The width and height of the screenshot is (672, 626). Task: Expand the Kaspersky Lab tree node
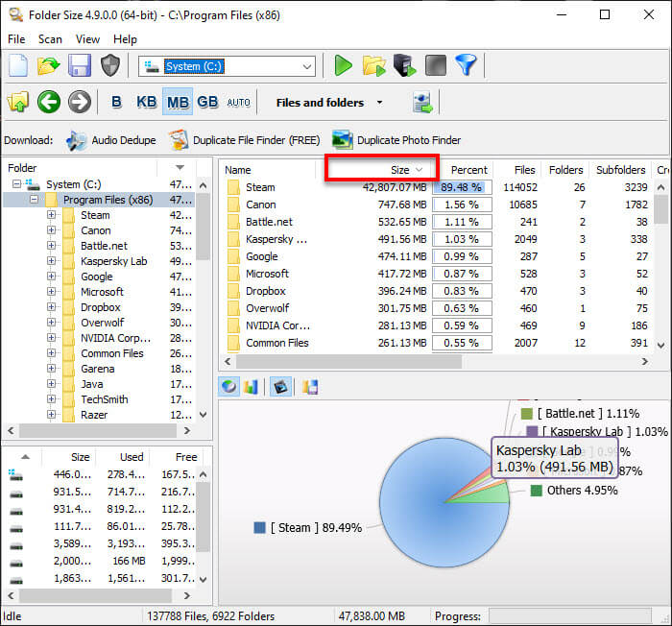tap(51, 261)
